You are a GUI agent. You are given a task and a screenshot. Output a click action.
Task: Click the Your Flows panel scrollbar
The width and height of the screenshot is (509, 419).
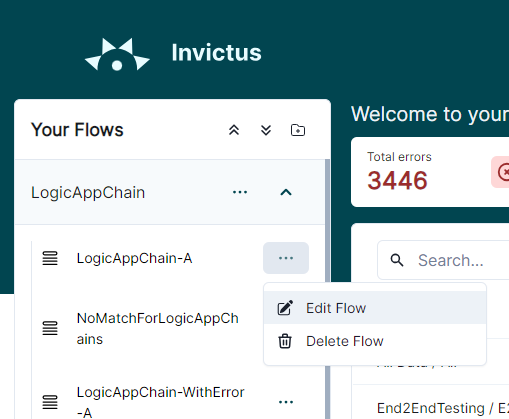(x=327, y=289)
